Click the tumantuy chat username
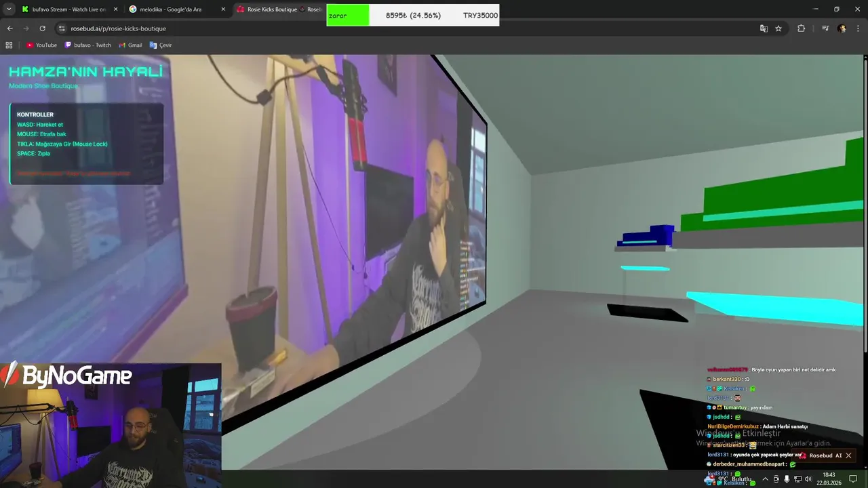This screenshot has width=868, height=488. tap(735, 407)
